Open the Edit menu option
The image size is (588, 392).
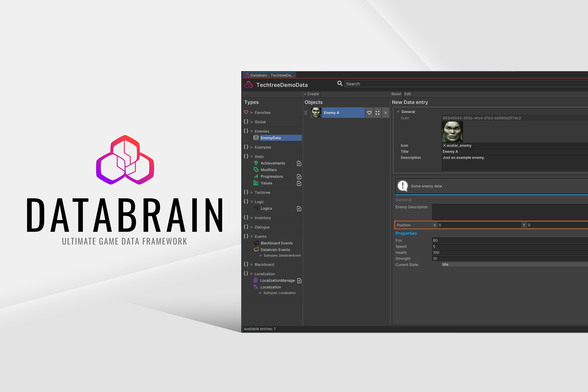pos(408,94)
